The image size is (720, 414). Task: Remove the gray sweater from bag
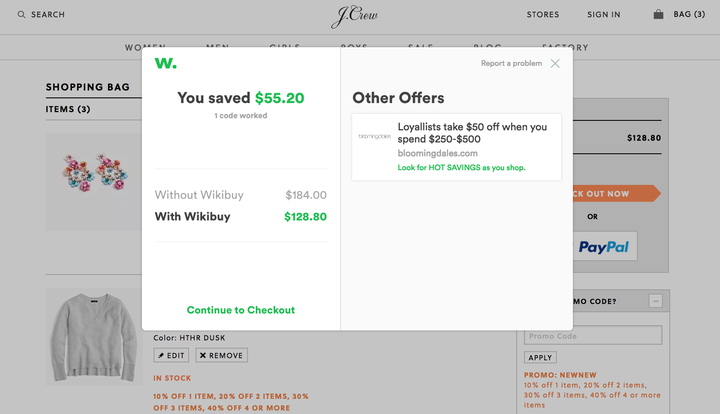tap(221, 355)
